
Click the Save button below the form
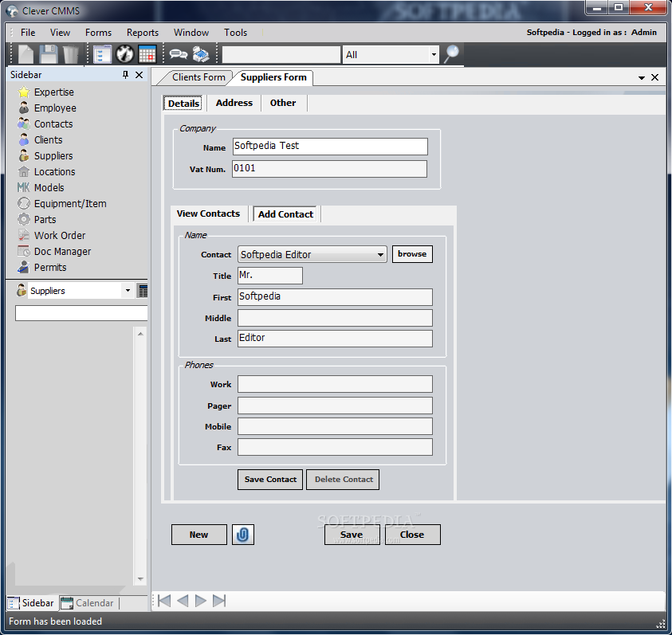[352, 535]
